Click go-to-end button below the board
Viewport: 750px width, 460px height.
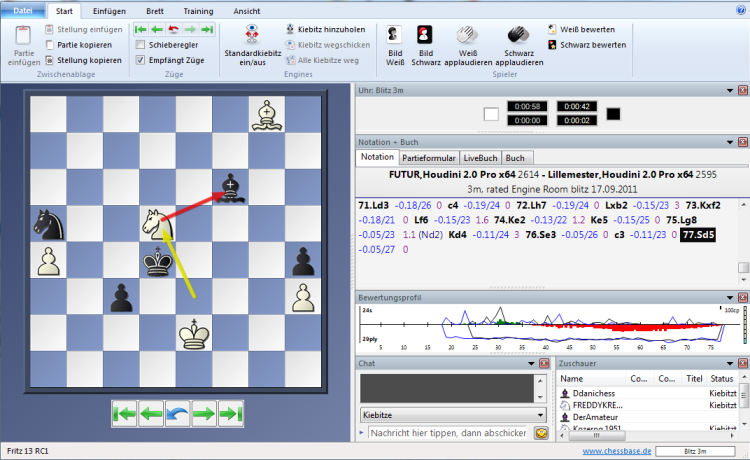pos(230,414)
